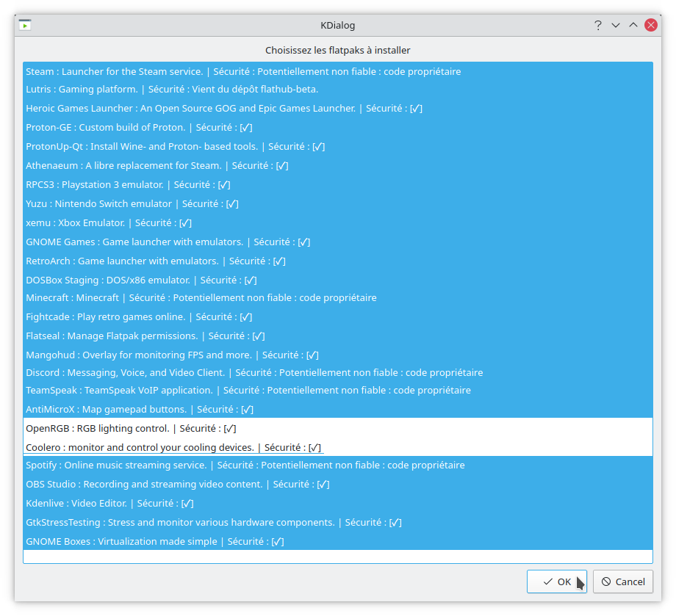Screen dimensions: 676x616
Task: Select the OpenRGB lighting control row
Action: 338,428
